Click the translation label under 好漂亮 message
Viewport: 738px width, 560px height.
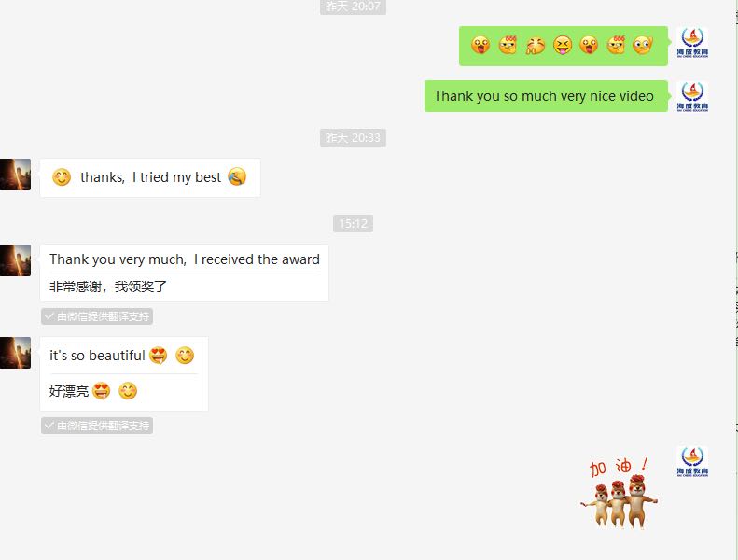point(97,426)
